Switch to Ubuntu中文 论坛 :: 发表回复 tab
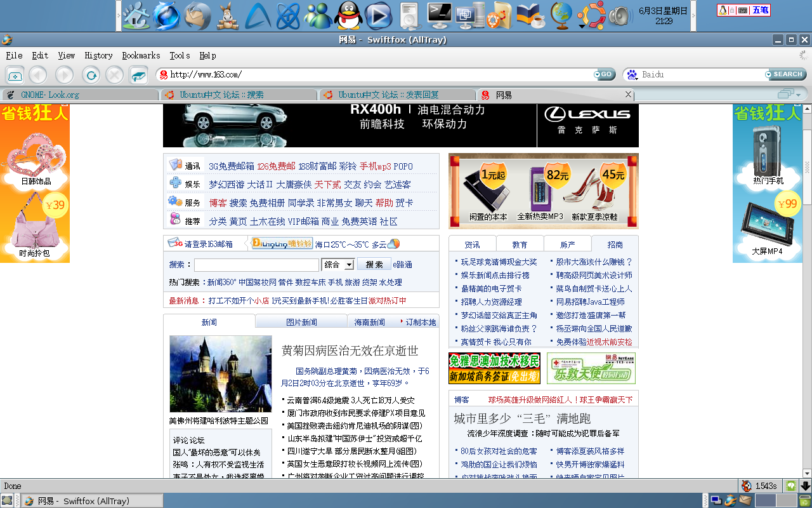The height and width of the screenshot is (508, 812). point(396,95)
